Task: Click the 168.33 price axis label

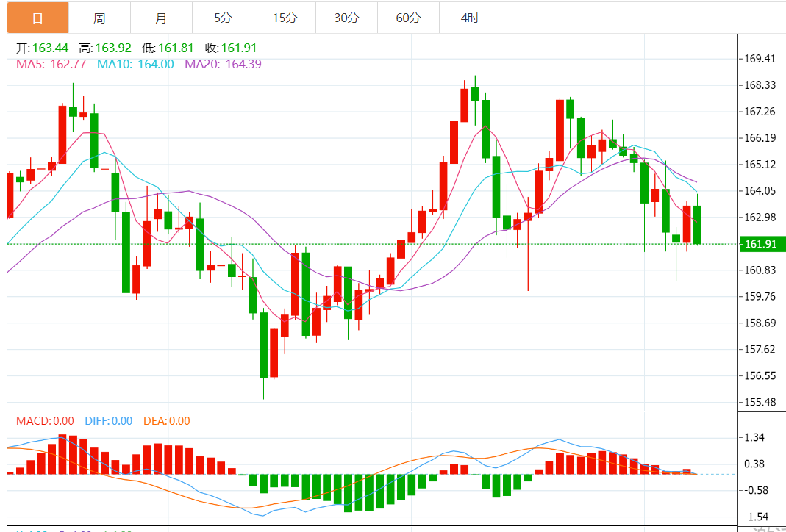Action: pos(760,85)
